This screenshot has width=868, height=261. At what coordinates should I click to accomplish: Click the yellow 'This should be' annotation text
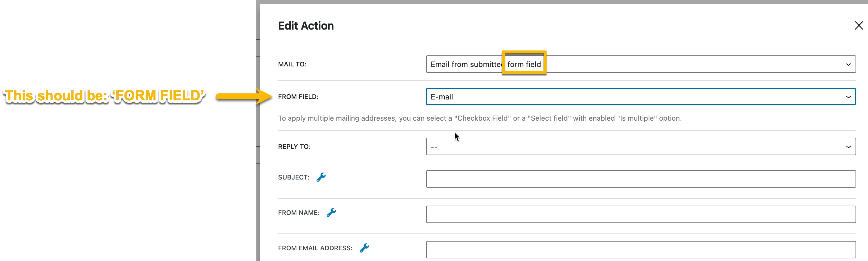click(104, 96)
